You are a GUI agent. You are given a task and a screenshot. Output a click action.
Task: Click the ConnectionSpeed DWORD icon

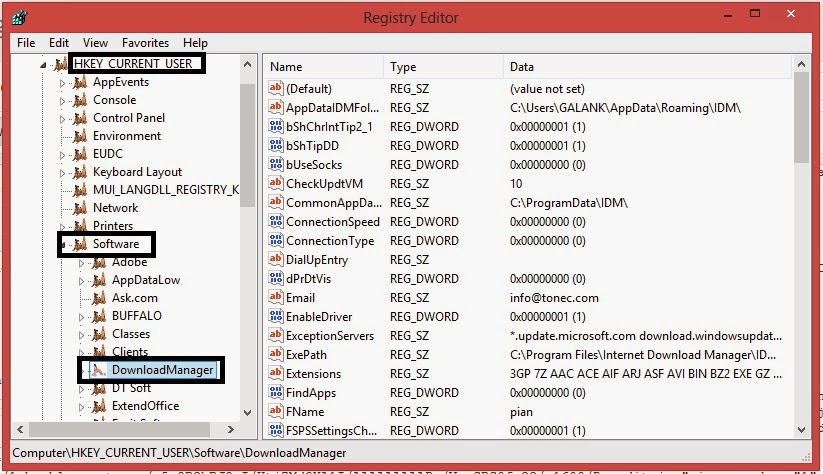pos(276,221)
